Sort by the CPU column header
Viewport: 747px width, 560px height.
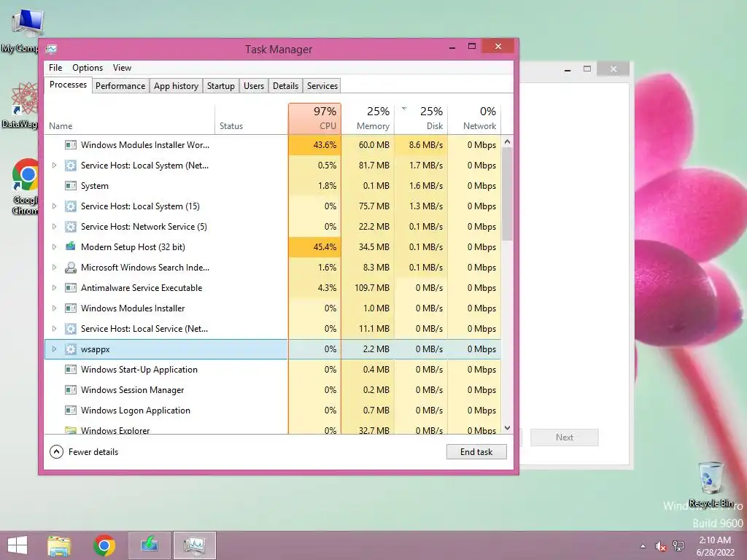(x=314, y=119)
